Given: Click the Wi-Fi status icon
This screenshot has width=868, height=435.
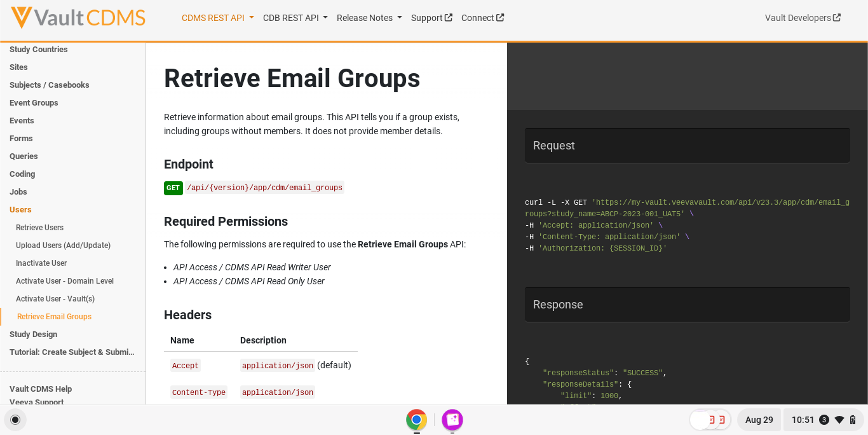Looking at the screenshot, I should click(839, 420).
